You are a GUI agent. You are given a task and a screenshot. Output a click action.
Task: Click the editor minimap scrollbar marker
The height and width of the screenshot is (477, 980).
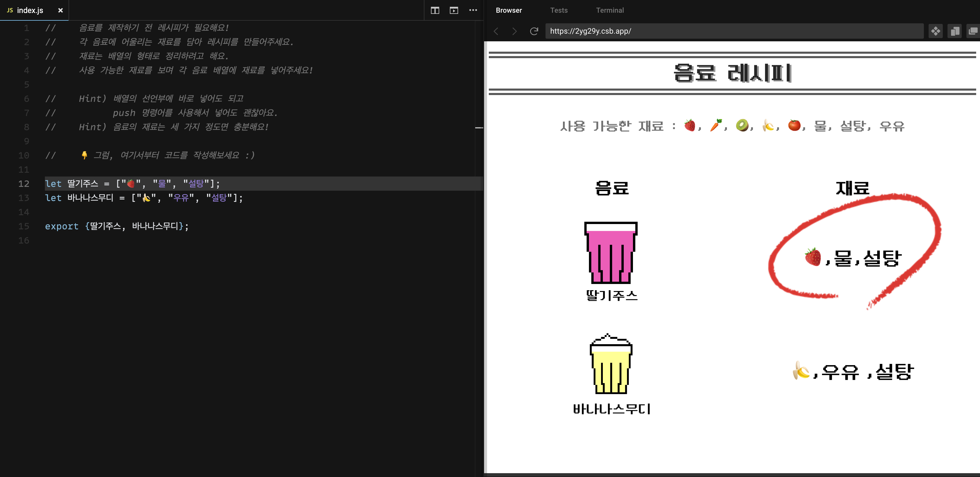pyautogui.click(x=479, y=128)
